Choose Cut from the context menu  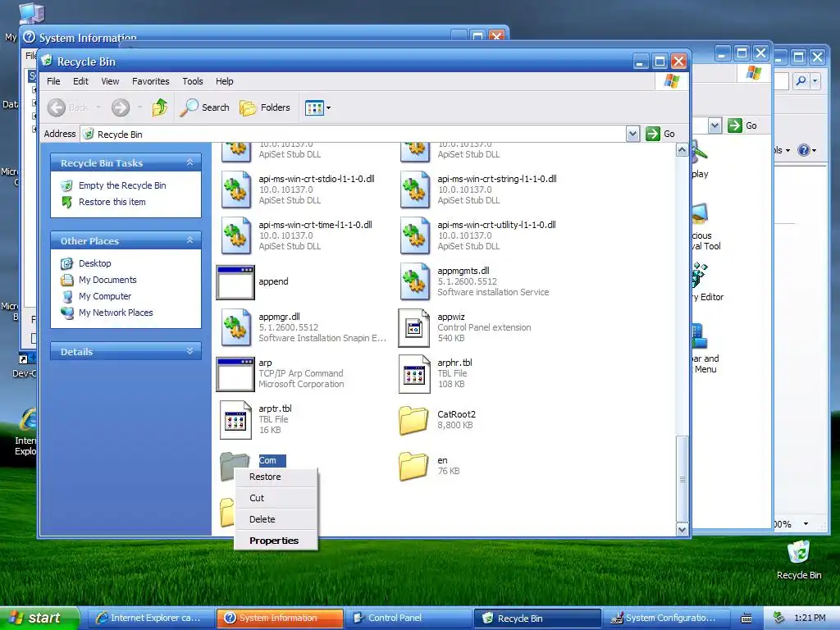click(276, 498)
